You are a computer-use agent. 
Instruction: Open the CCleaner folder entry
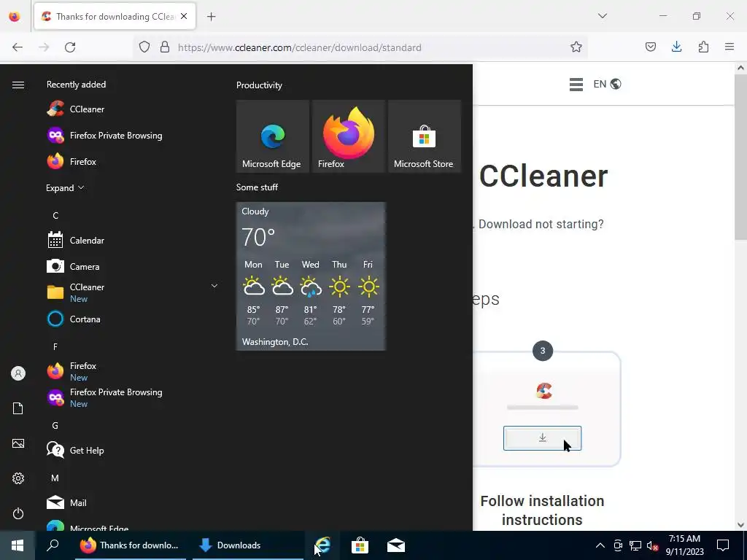(x=75, y=293)
